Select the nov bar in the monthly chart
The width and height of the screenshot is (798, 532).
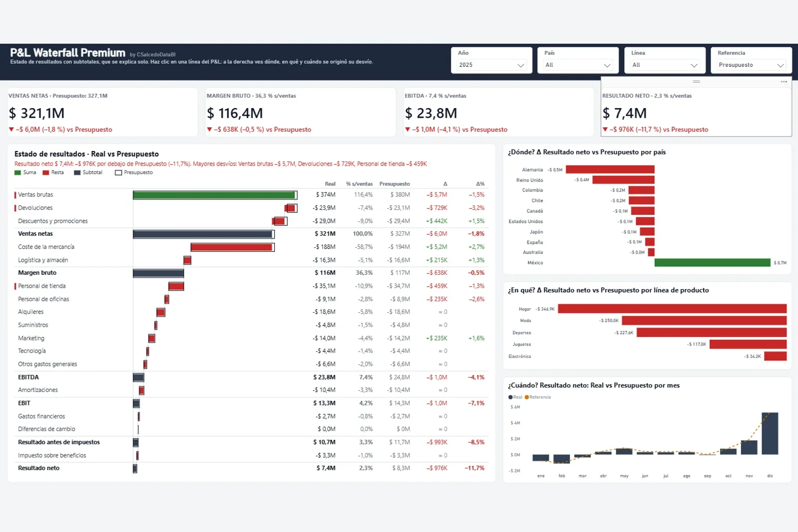click(749, 447)
